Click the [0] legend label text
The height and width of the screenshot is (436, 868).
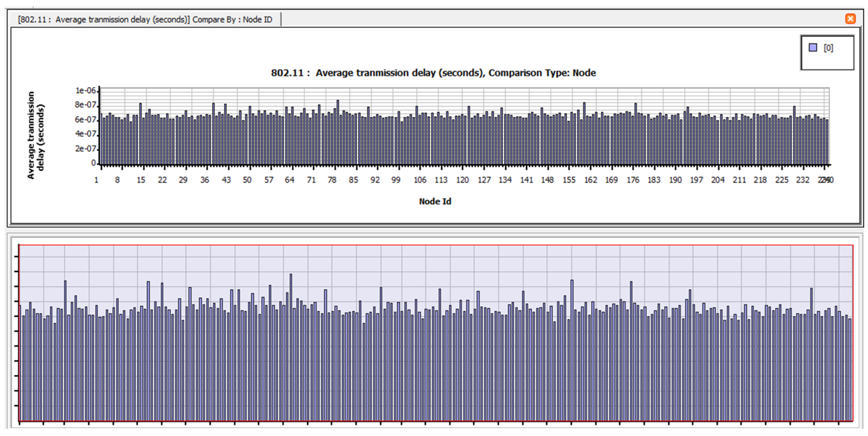pyautogui.click(x=828, y=48)
